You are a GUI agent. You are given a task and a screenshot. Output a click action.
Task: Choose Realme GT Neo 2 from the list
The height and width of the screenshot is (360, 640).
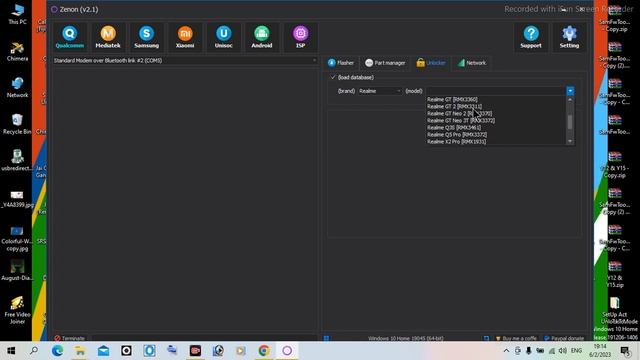459,113
